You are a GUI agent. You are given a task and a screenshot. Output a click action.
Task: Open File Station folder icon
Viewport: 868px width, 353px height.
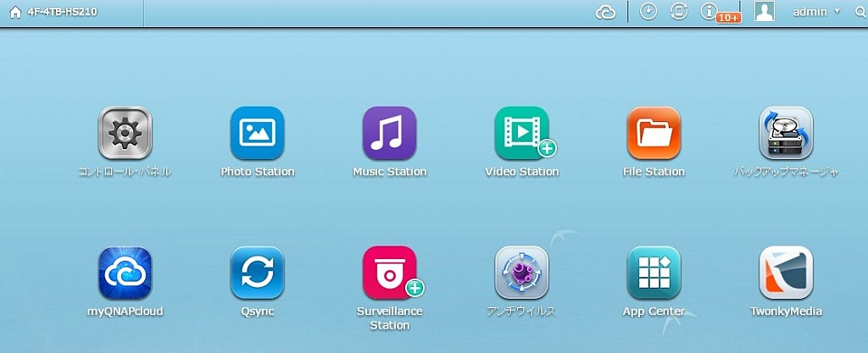click(654, 133)
